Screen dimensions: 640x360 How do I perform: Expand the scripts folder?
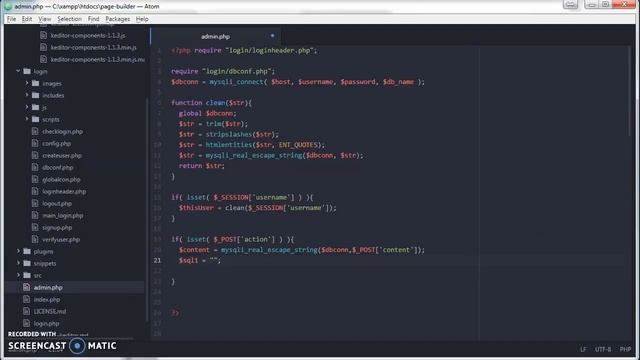point(27,119)
